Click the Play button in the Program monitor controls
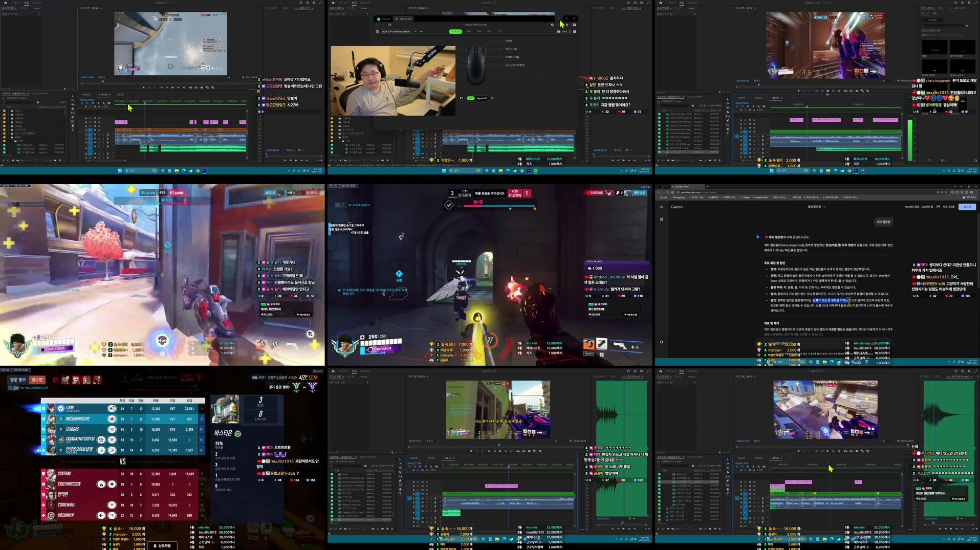 click(x=172, y=87)
